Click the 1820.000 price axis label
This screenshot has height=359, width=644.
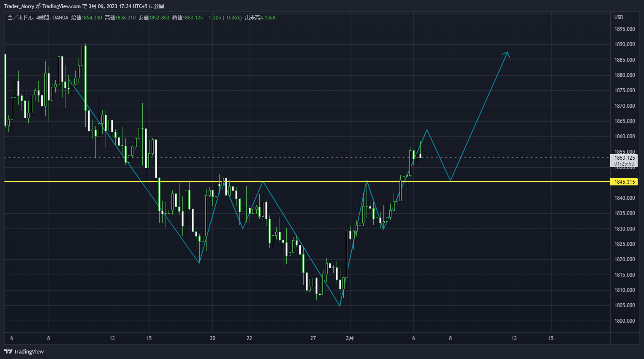(625, 259)
